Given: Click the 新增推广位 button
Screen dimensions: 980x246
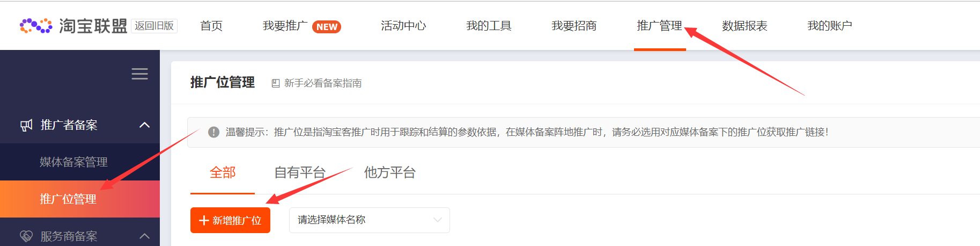Looking at the screenshot, I should [230, 220].
